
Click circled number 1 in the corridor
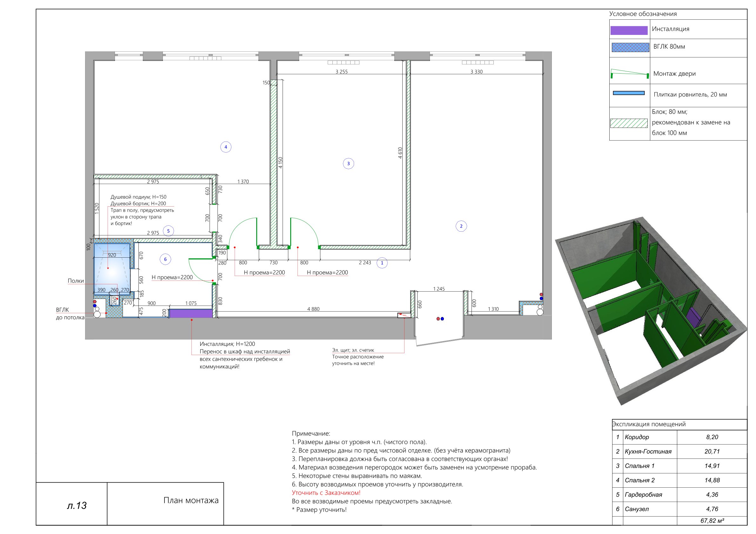pyautogui.click(x=382, y=263)
